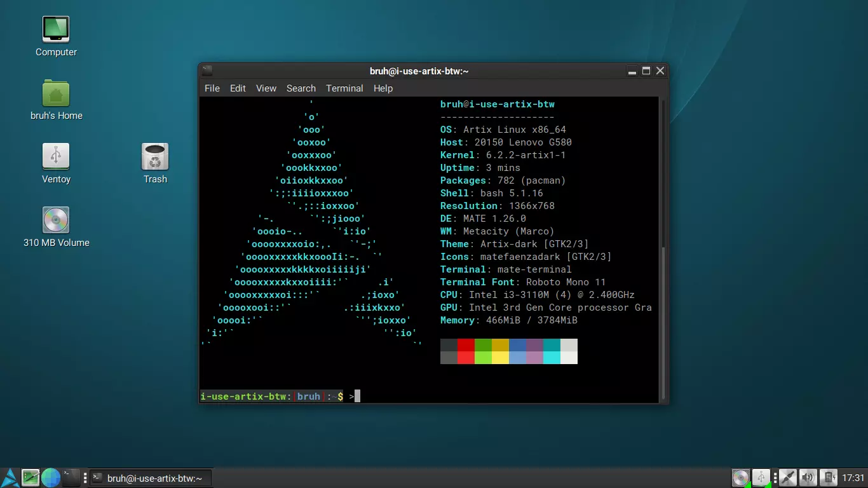Viewport: 868px width, 488px height.
Task: Select the 310 MB Volume disc icon
Action: click(56, 220)
